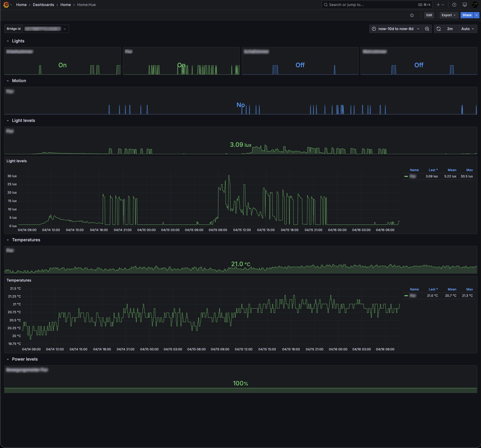Click the Edit dashboard button
This screenshot has width=481, height=448.
429,15
